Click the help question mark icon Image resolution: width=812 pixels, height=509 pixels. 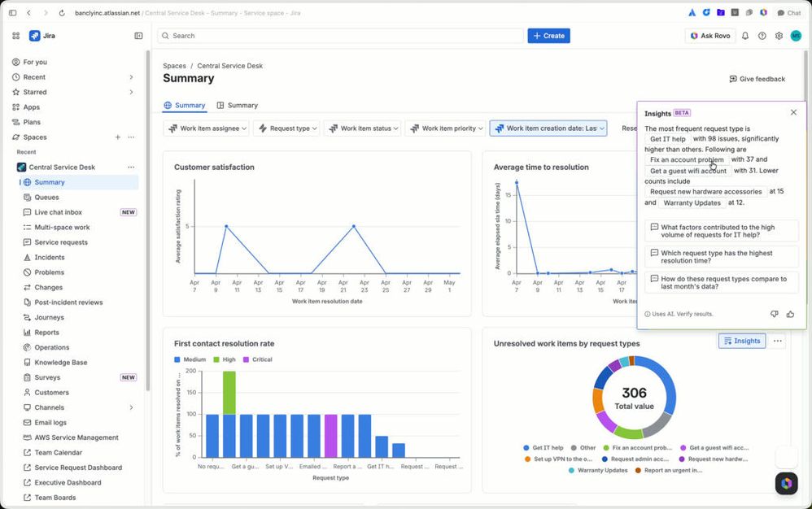coord(762,36)
